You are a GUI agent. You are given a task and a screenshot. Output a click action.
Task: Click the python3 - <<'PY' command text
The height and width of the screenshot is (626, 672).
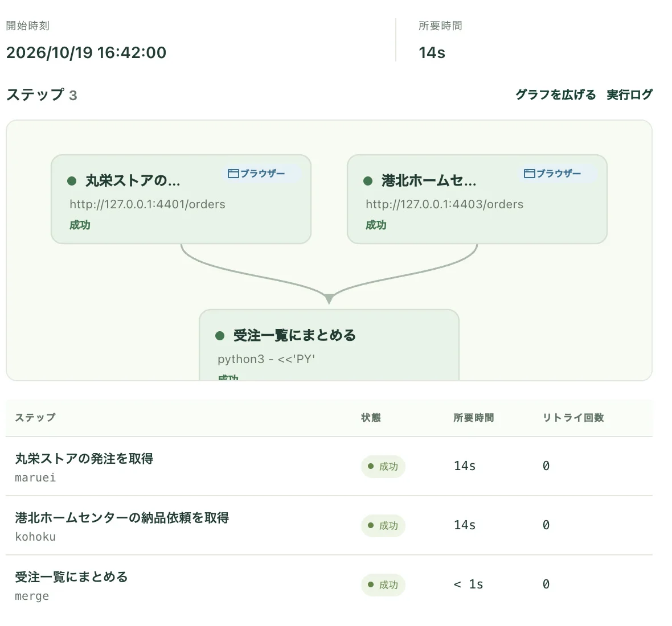(x=266, y=359)
